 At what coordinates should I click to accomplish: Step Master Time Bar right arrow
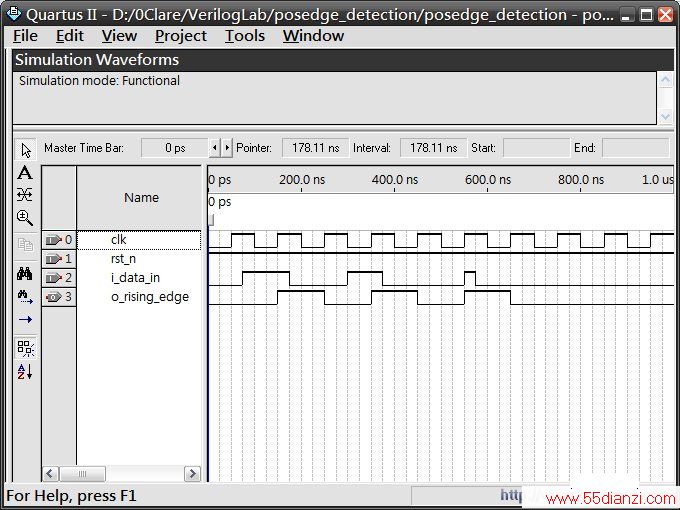(x=227, y=148)
